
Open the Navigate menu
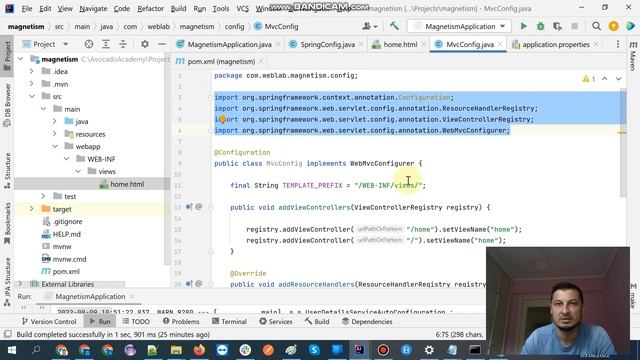coord(93,8)
